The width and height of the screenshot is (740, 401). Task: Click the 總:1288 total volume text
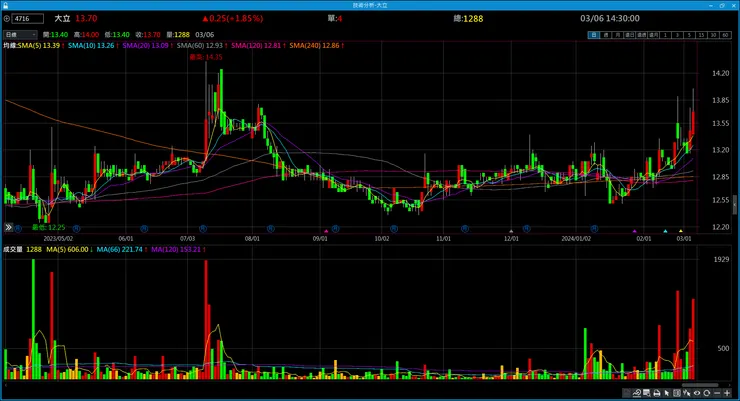point(468,18)
